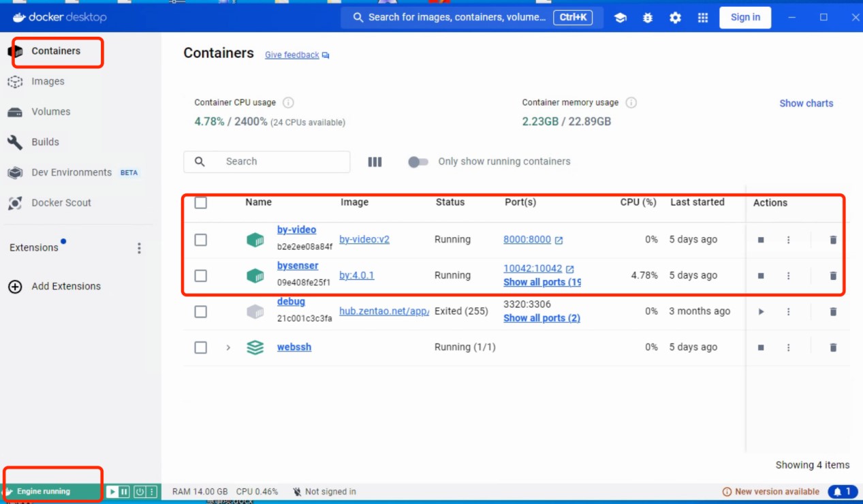
Task: Toggle Only show running containers
Action: point(418,162)
